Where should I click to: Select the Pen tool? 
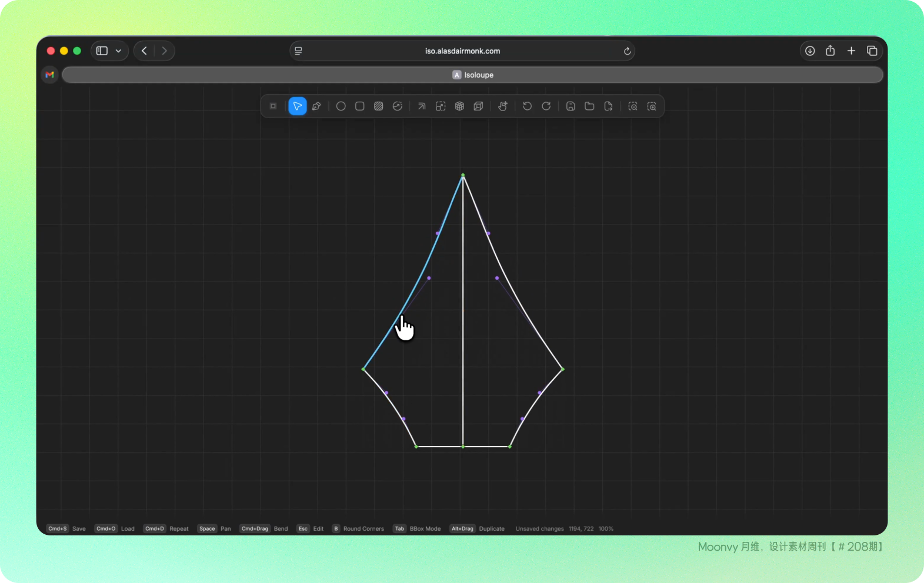coord(316,106)
